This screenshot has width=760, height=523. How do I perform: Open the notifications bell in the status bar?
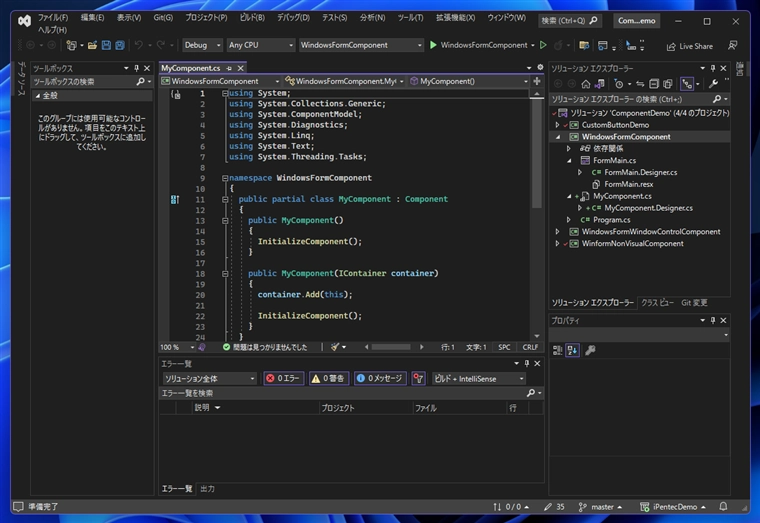point(723,507)
